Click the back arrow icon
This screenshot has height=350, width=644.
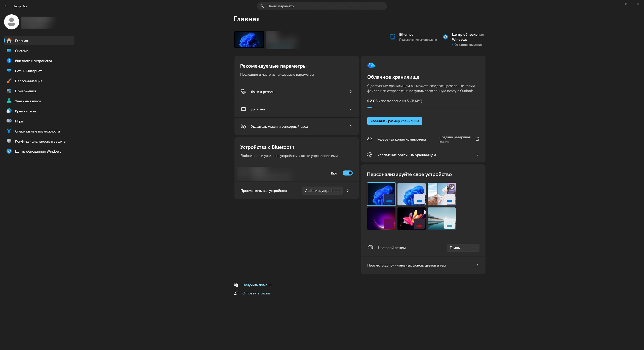[x=6, y=6]
